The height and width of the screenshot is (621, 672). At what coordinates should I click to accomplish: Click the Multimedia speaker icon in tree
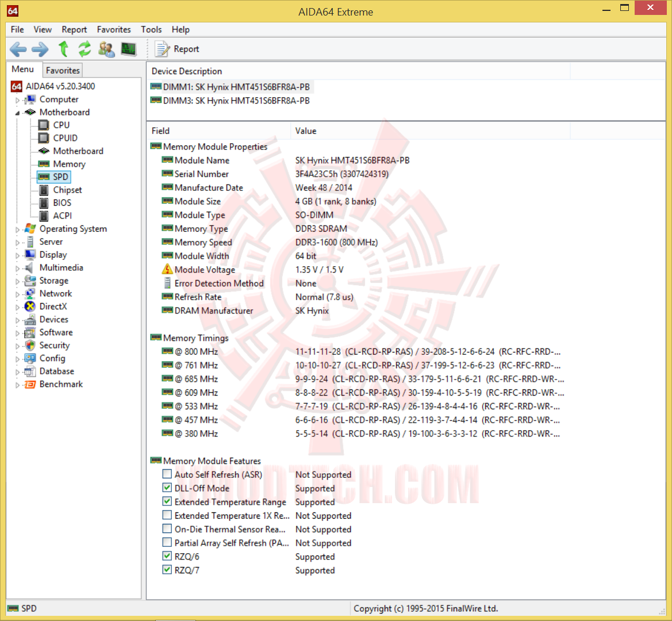pos(29,268)
